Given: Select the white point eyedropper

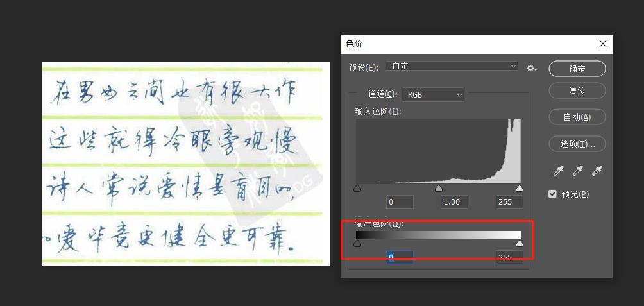Looking at the screenshot, I should (597, 171).
